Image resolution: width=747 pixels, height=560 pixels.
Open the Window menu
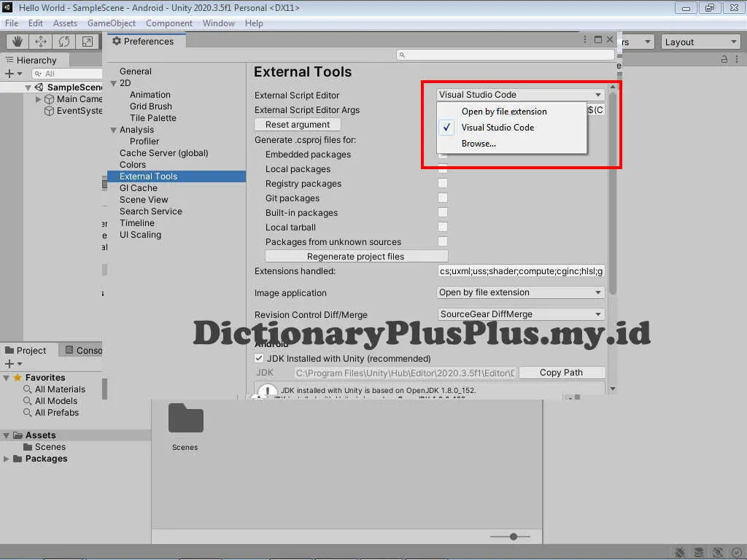pos(218,23)
